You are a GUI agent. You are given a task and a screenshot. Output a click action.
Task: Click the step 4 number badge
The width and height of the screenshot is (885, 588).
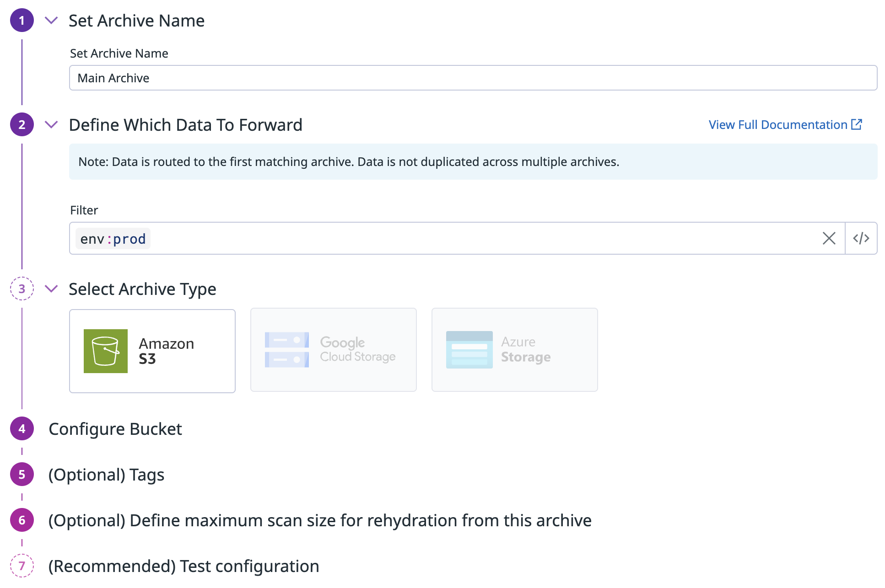coord(22,429)
